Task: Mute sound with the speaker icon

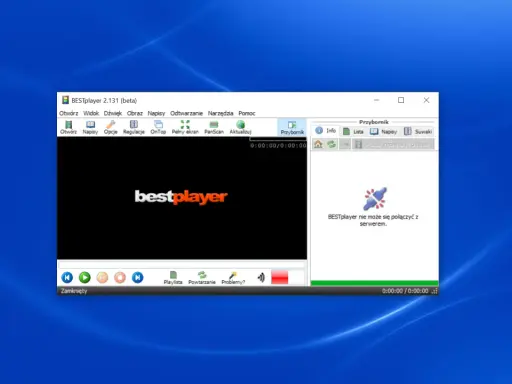Action: coord(261,277)
